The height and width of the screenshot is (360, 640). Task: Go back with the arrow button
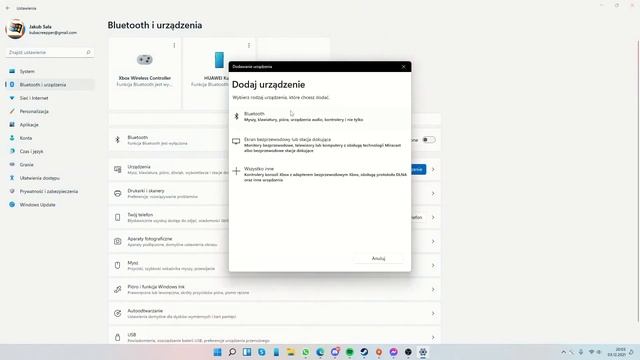click(8, 8)
